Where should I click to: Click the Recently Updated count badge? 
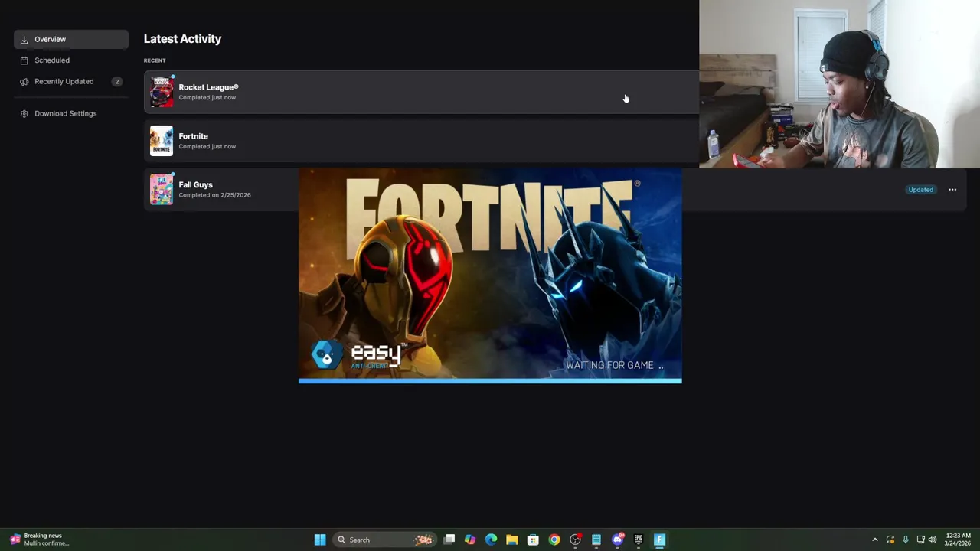click(x=116, y=82)
